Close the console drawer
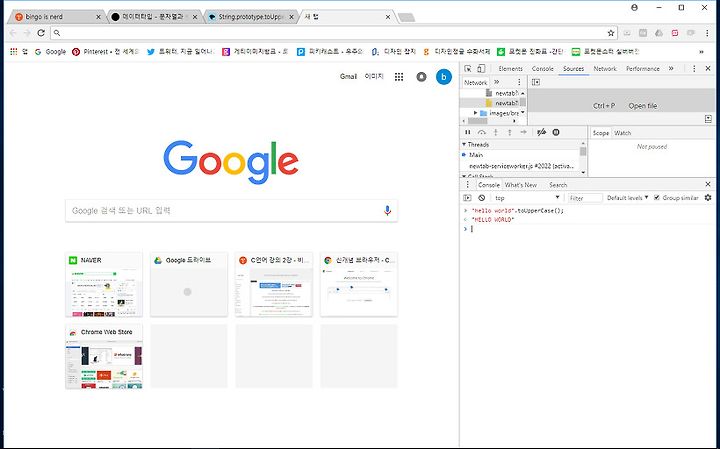This screenshot has width=720, height=449. point(708,184)
